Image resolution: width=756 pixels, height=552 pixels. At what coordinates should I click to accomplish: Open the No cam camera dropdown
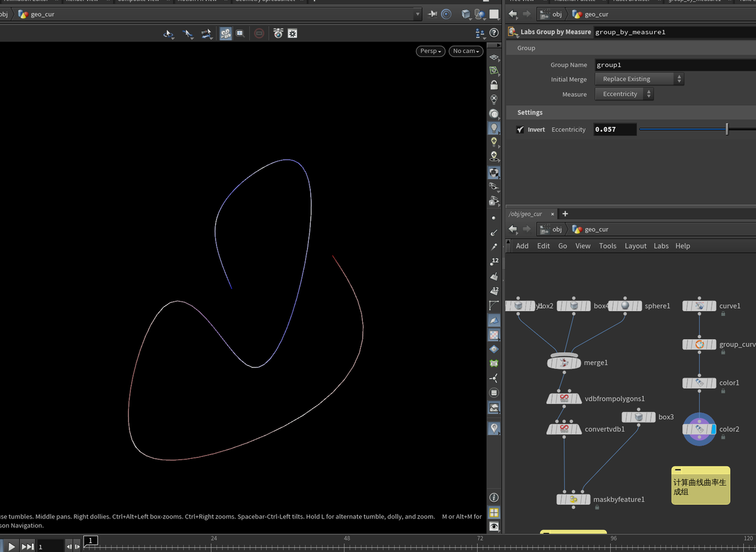point(466,51)
